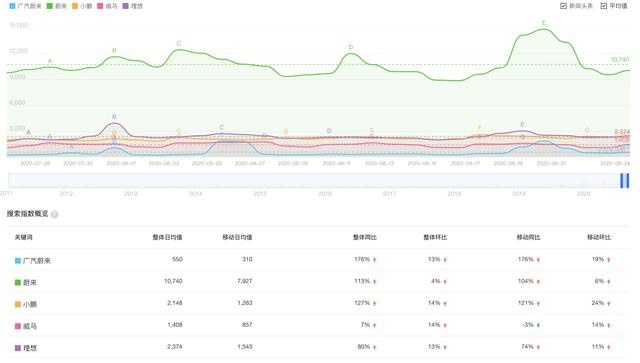Image resolution: width=640 pixels, height=363 pixels.
Task: Open purple marker E on the 理想 line
Action: (522, 125)
